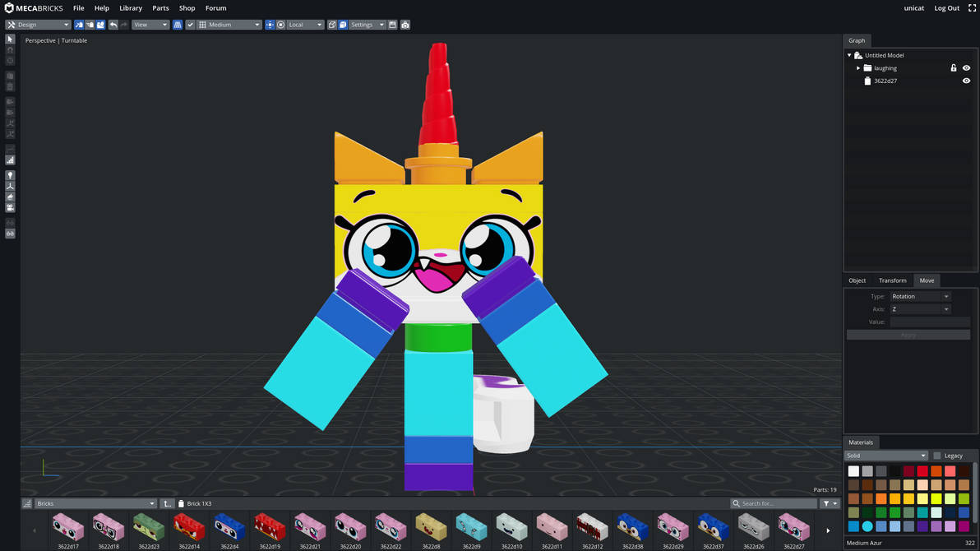Click the save disk icon next to Settings

[x=392, y=25]
